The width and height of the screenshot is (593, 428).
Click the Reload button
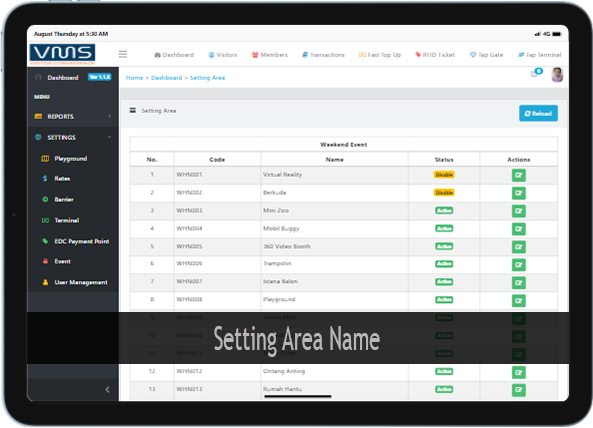pyautogui.click(x=538, y=113)
